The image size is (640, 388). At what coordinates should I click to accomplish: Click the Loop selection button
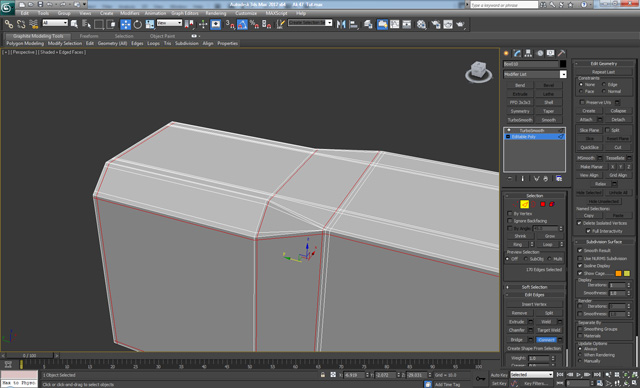[547, 244]
